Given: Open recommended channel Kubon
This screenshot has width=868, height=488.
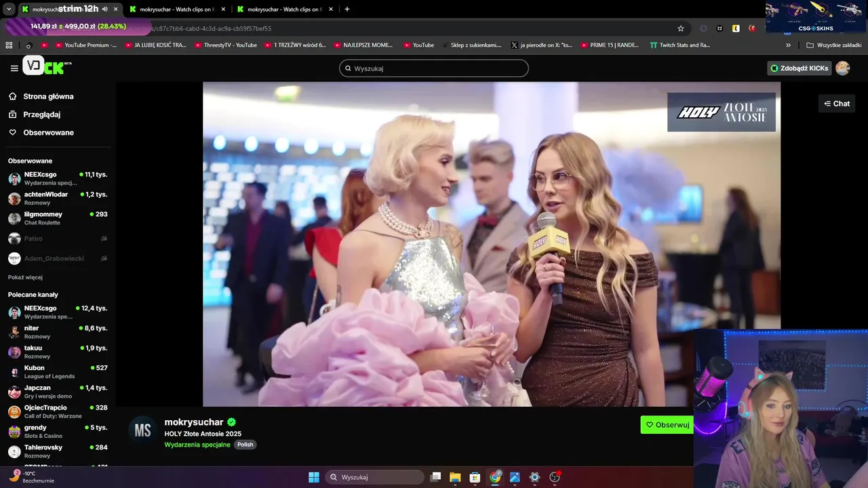Looking at the screenshot, I should [x=58, y=371].
